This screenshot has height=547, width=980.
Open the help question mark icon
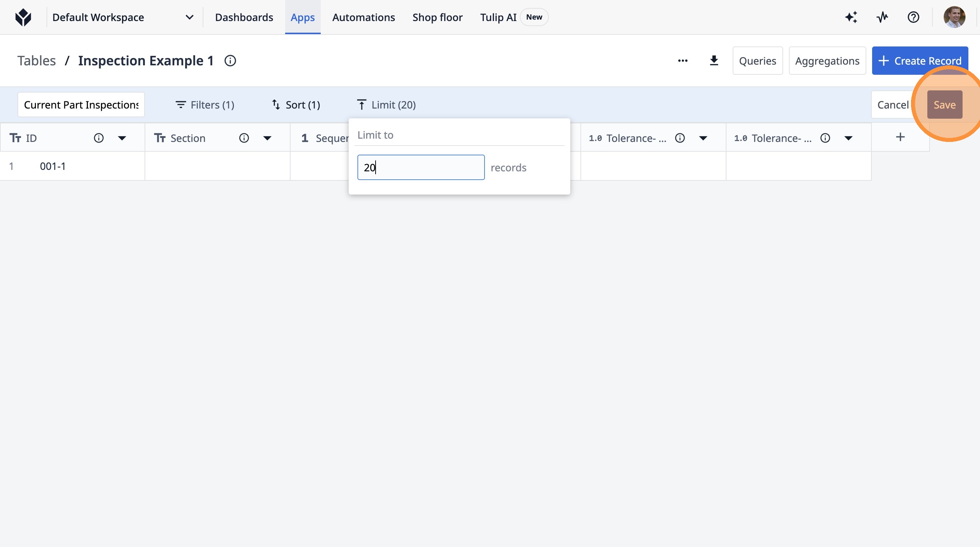click(x=913, y=17)
